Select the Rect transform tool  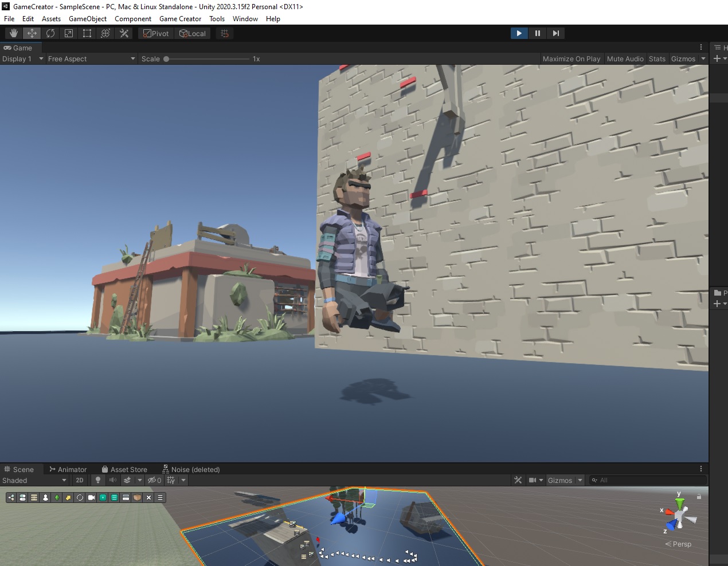(87, 33)
